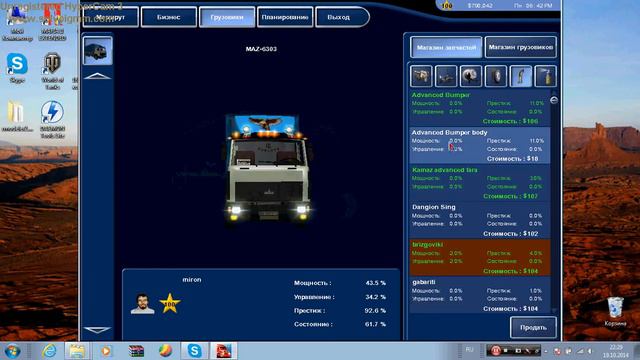Click the truck list up arrow

coord(97,76)
